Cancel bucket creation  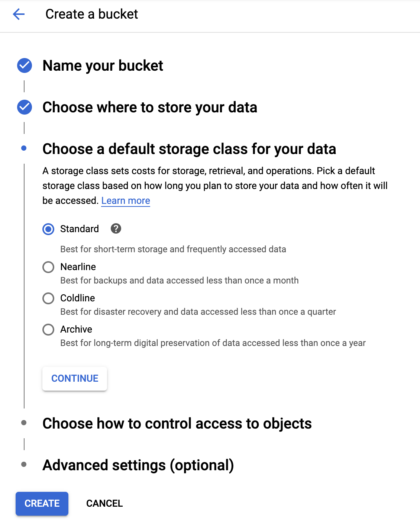tap(104, 503)
